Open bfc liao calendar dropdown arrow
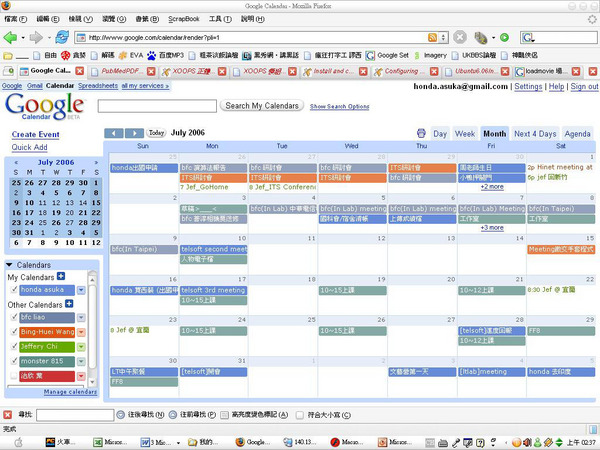This screenshot has height=450, width=600. [81, 318]
